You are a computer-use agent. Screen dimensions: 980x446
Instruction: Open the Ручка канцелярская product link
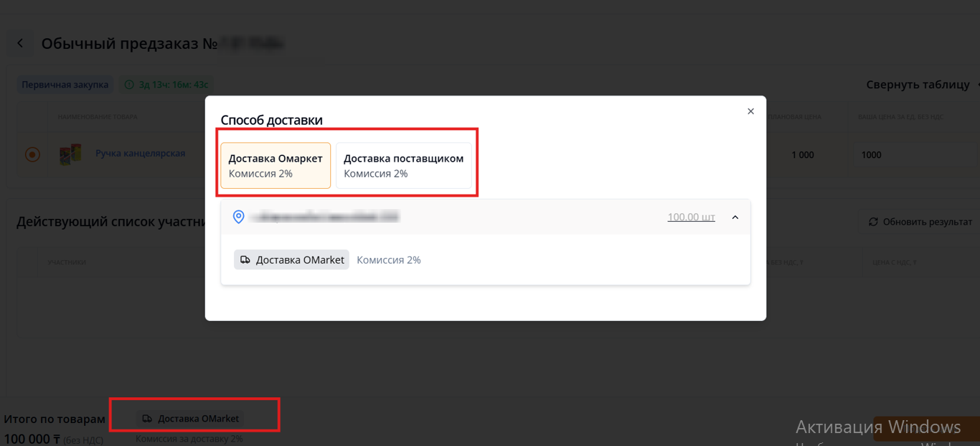[x=141, y=154]
